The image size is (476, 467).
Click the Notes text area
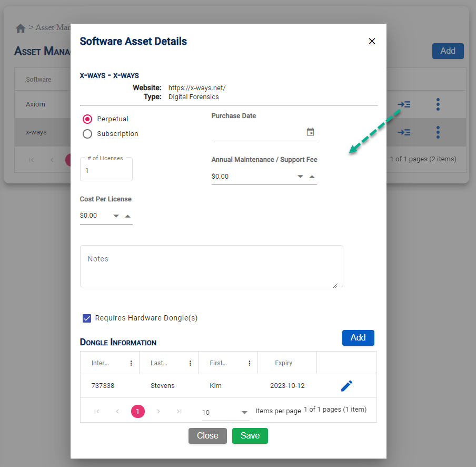211,266
